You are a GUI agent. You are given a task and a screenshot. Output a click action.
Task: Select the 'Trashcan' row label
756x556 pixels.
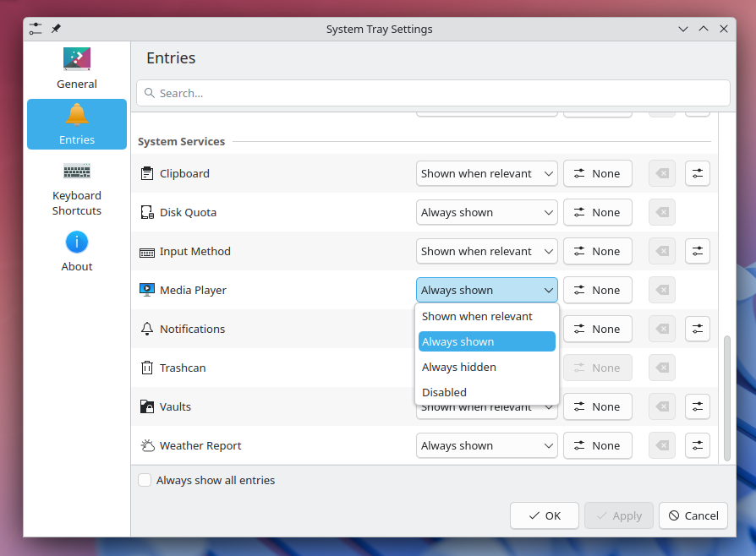coord(183,368)
